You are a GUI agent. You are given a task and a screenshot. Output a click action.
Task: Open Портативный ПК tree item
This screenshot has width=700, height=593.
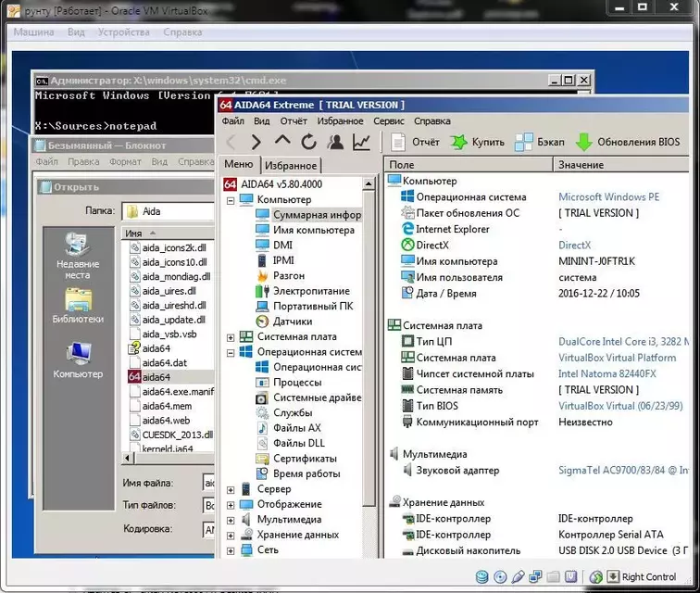coord(304,306)
